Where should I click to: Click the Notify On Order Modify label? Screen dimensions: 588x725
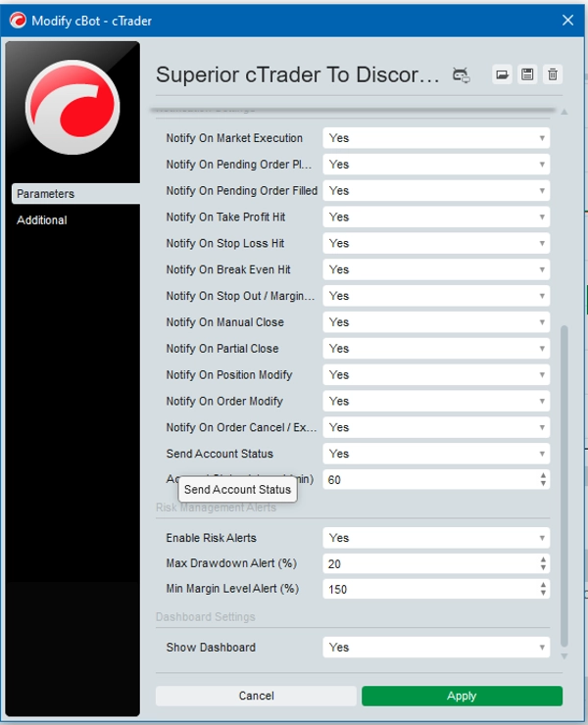tap(224, 402)
